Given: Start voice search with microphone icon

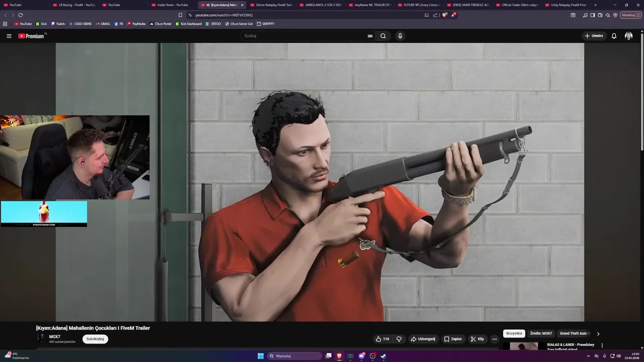Looking at the screenshot, I should [400, 36].
